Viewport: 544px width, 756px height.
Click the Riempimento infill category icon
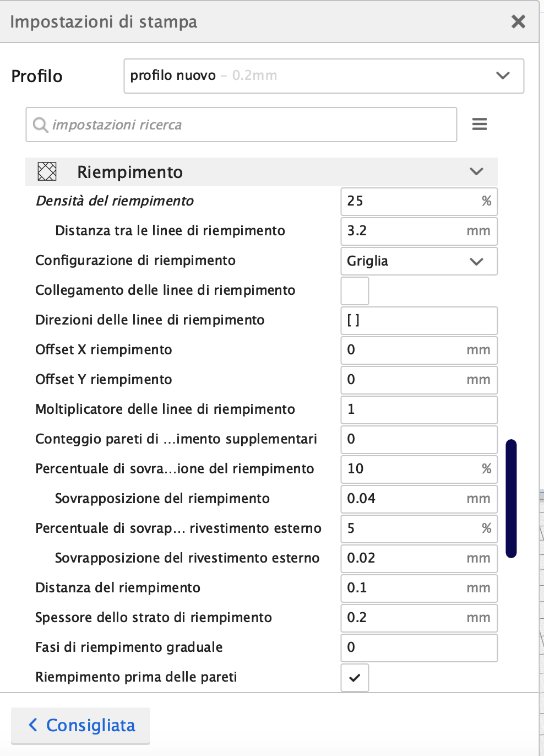[47, 172]
